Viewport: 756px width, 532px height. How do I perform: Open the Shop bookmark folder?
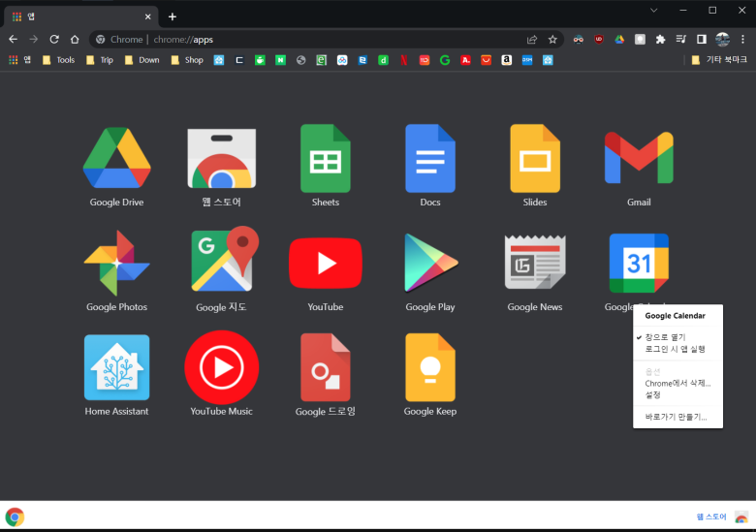[x=188, y=60]
